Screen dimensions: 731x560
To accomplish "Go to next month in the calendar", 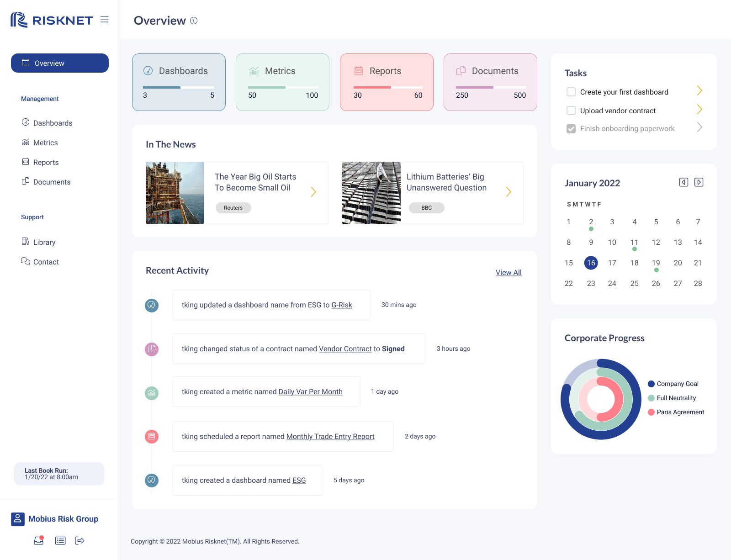I will (699, 182).
